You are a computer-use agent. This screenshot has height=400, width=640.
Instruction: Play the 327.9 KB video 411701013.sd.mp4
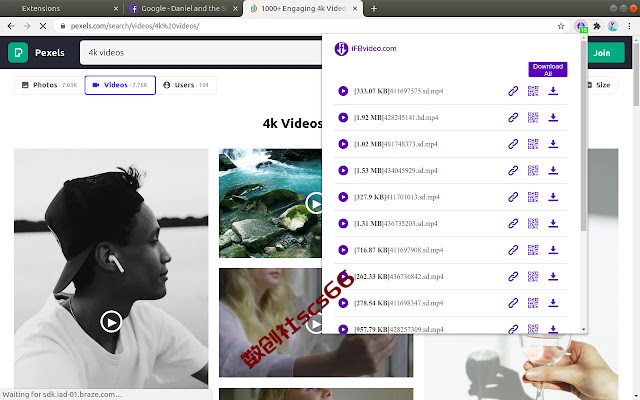click(x=343, y=197)
